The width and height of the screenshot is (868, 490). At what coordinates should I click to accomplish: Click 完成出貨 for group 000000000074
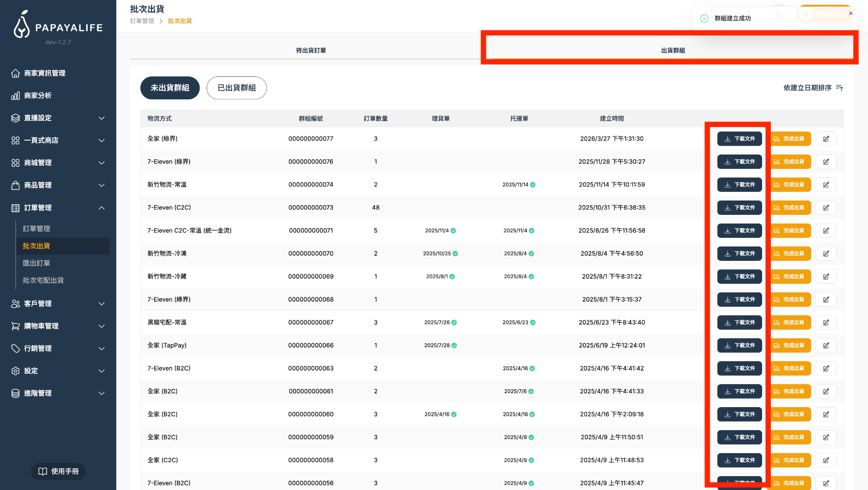789,185
